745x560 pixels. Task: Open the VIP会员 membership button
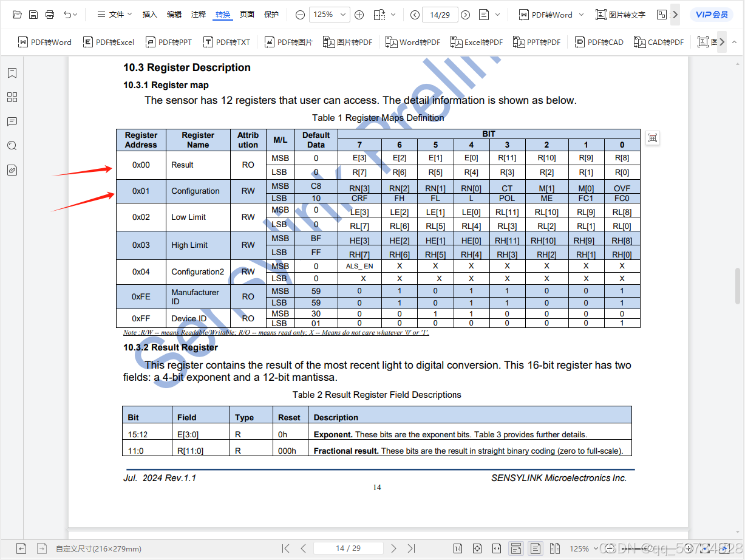711,15
